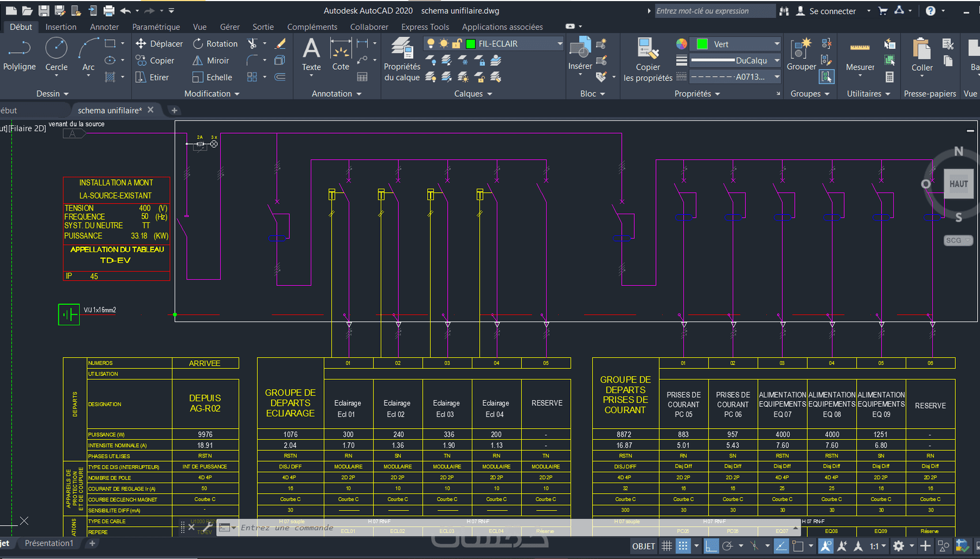Switch to the Annoter ribbon tab

(x=104, y=27)
